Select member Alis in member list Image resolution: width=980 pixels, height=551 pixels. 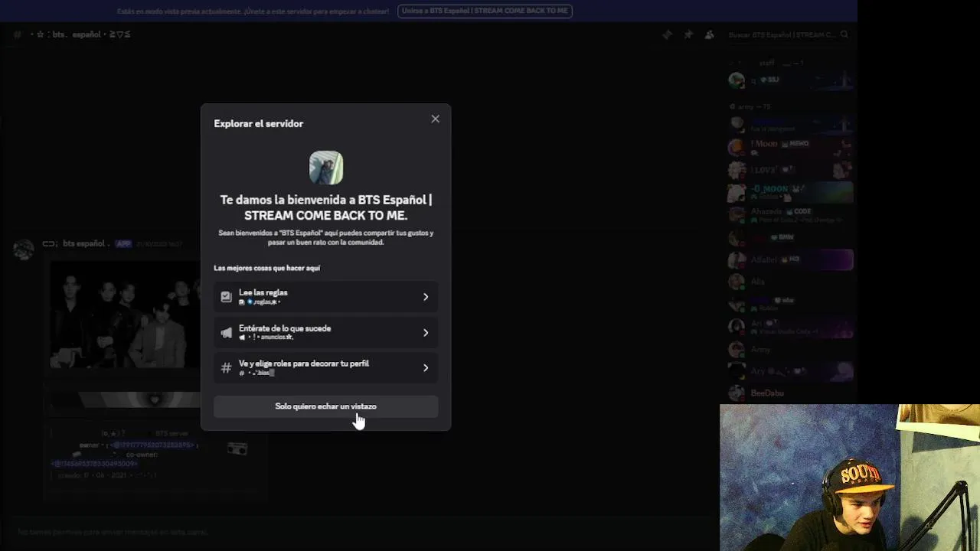click(x=789, y=282)
